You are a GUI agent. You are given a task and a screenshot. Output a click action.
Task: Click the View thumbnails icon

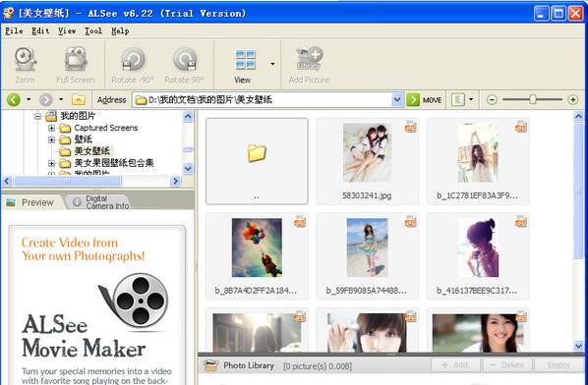[246, 59]
